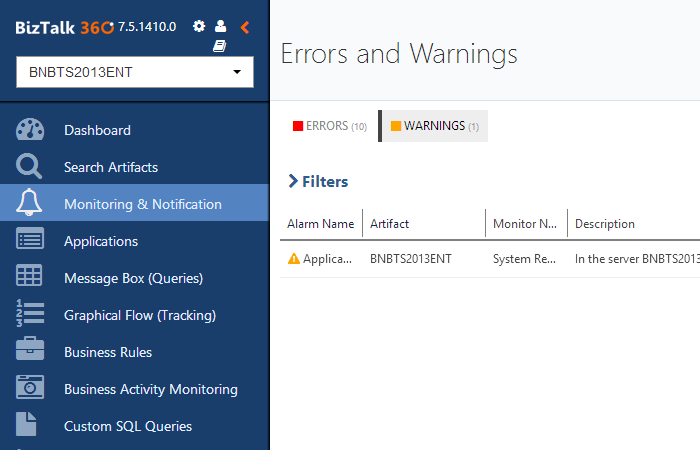700x450 pixels.
Task: Open Applications from the sidebar
Action: pyautogui.click(x=101, y=241)
